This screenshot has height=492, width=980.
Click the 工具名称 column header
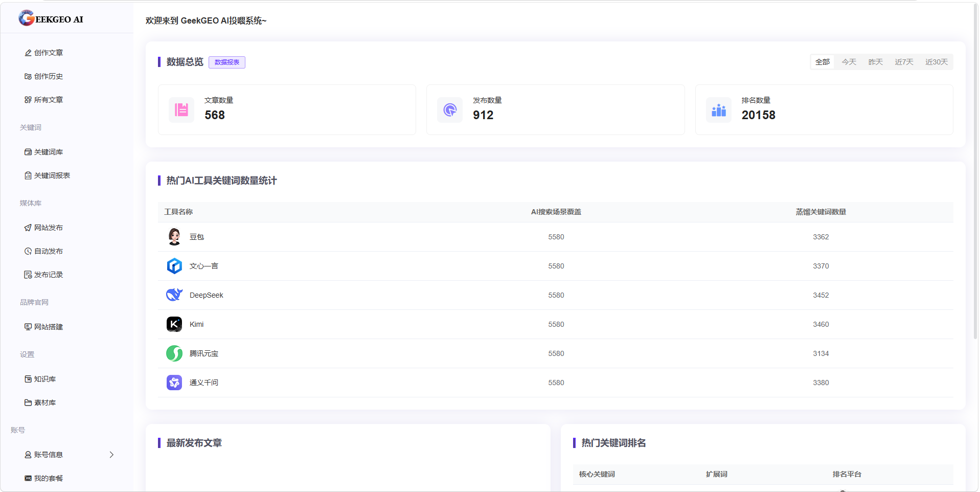(178, 212)
